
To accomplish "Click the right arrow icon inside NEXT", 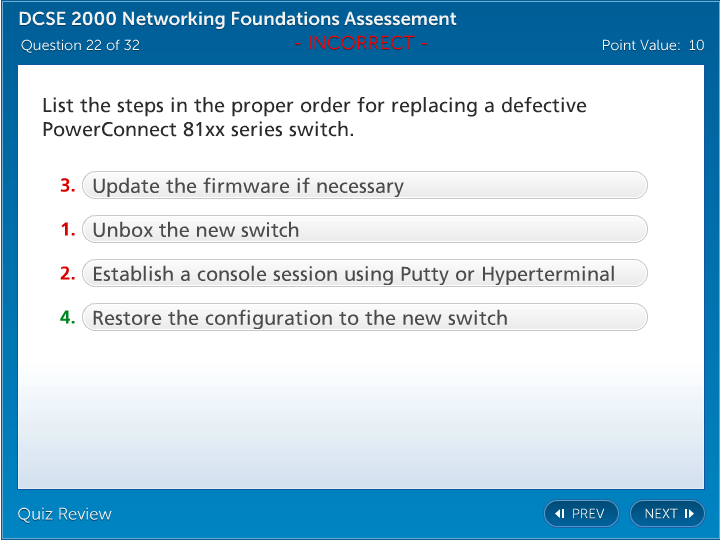I will tap(689, 514).
